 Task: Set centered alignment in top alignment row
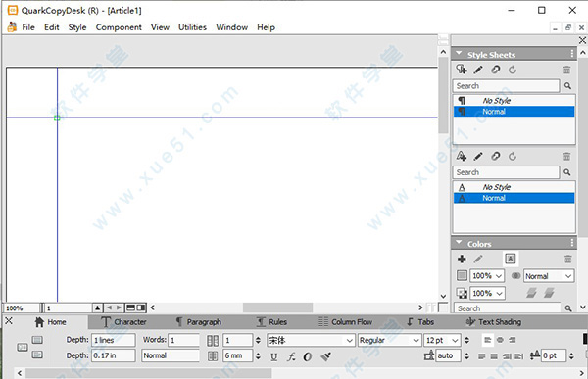[x=500, y=340]
